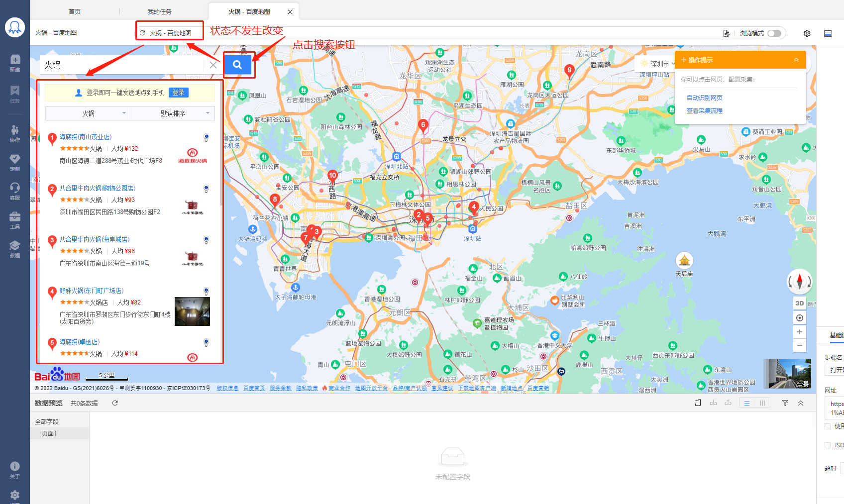The image size is (844, 504).
Task: Open result 野妹火锅(东门町广场店)
Action: (x=92, y=291)
